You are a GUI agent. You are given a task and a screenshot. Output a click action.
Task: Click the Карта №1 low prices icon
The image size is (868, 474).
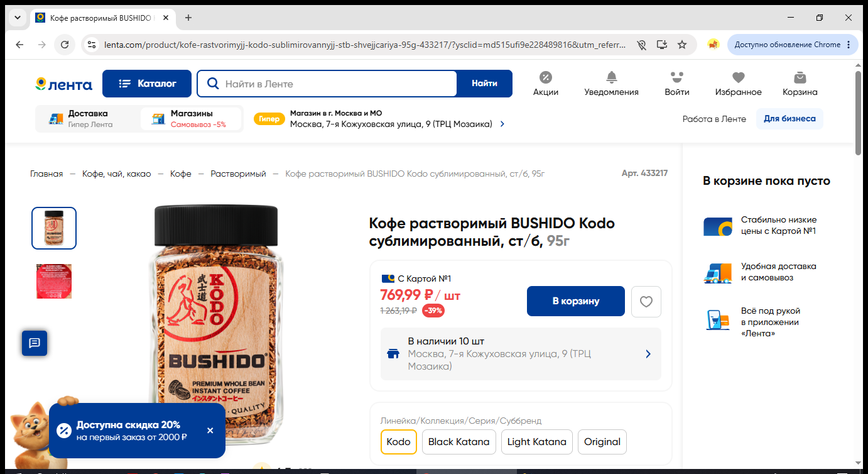pos(718,226)
